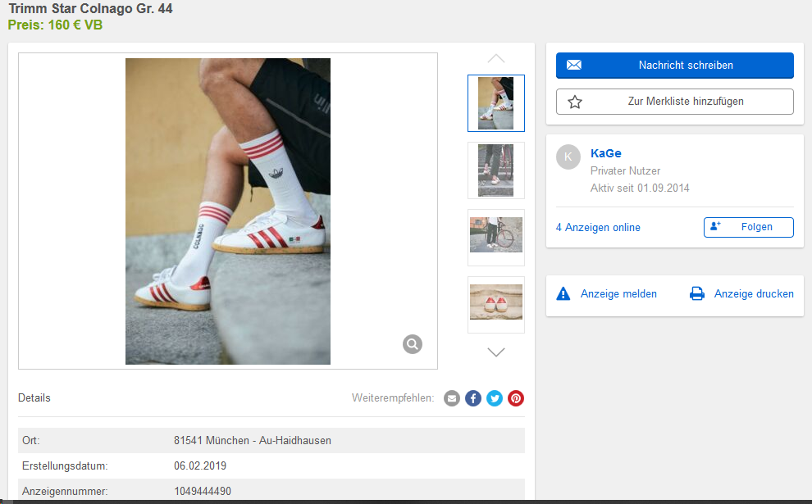Viewport: 812px width, 504px height.
Task: Click the warning triangle report icon
Action: (x=563, y=293)
